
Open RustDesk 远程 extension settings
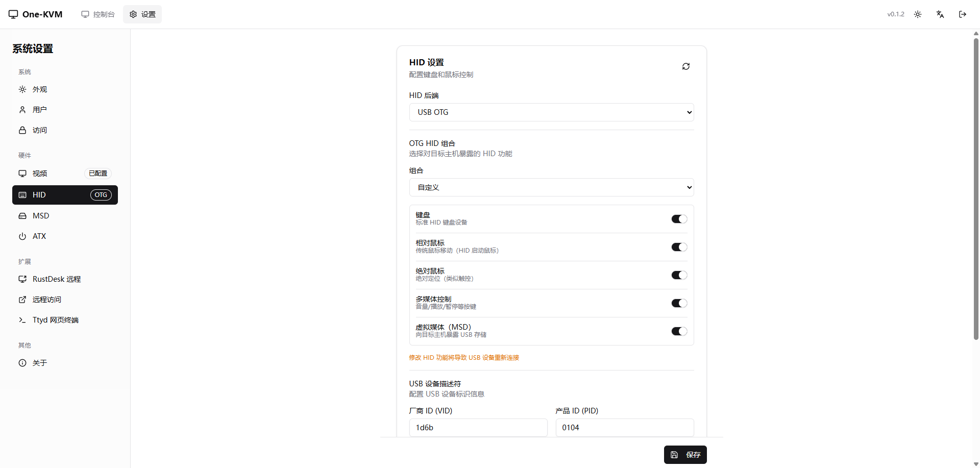tap(56, 279)
